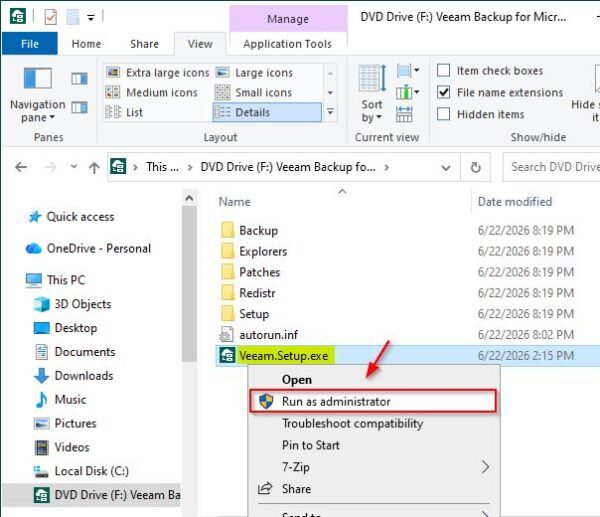Screen dimensions: 600x517
Task: Switch to the Share ribbon tab
Action: (x=144, y=44)
